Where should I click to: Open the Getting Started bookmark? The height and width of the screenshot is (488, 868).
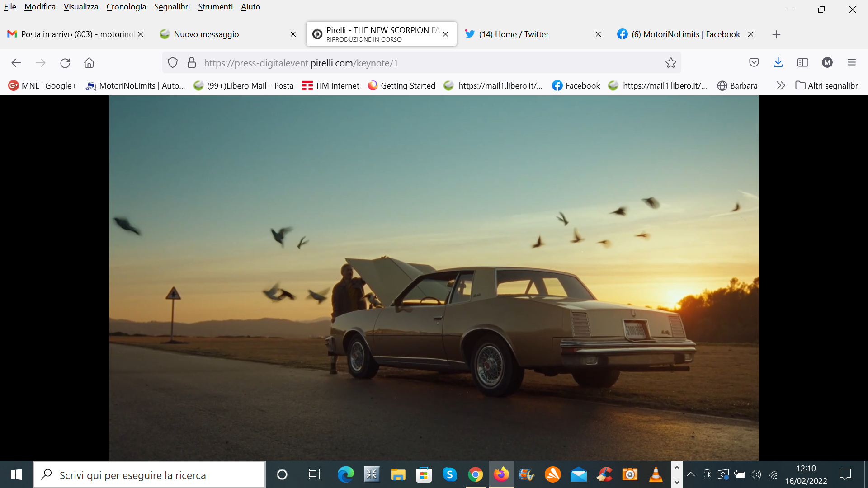pyautogui.click(x=401, y=85)
